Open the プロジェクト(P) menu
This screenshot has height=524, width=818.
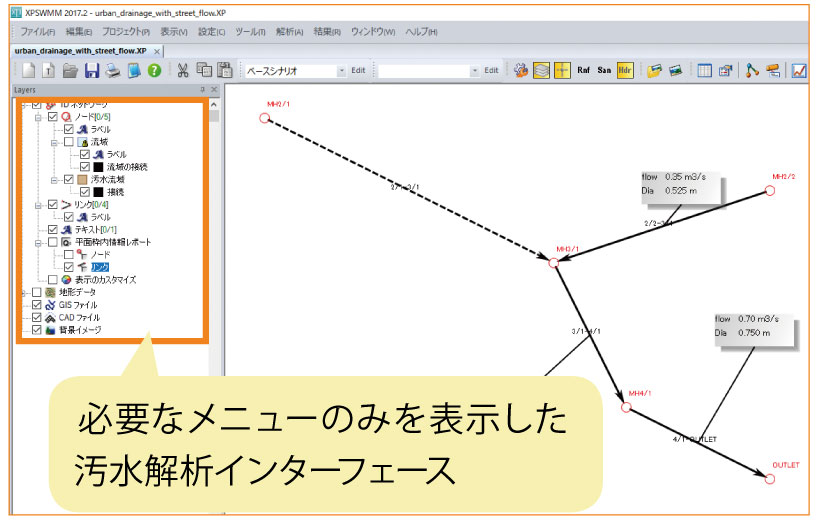(x=126, y=32)
